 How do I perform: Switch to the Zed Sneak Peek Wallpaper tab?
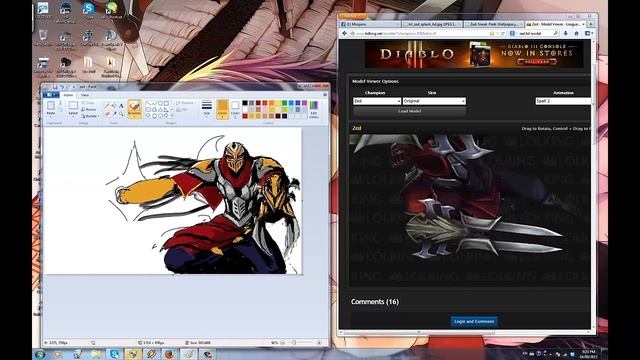point(494,24)
